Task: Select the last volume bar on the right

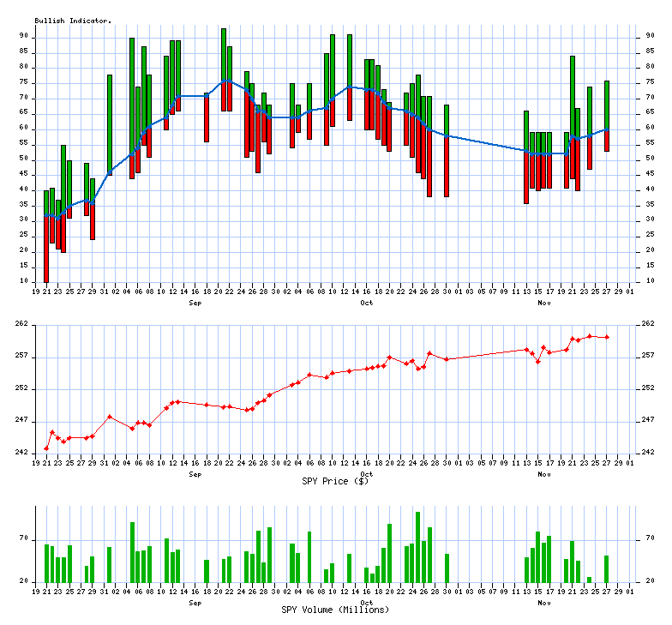Action: (x=607, y=568)
